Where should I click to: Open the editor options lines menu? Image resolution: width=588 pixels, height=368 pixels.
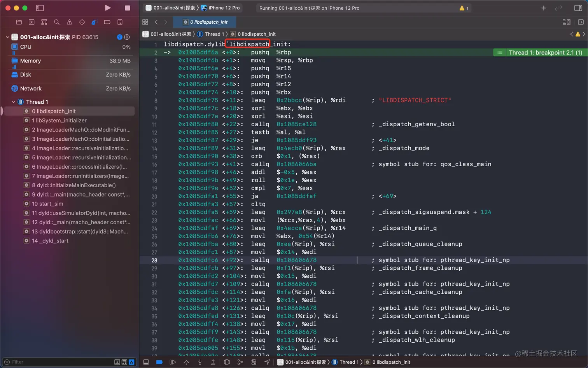[567, 22]
